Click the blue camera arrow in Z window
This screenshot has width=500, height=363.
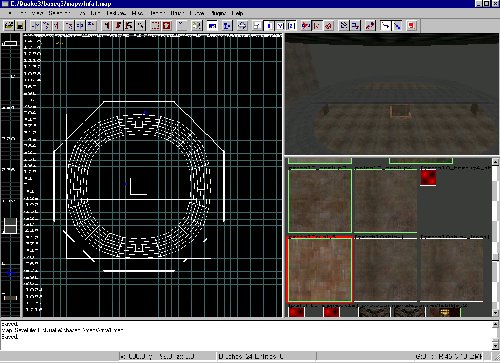click(x=11, y=273)
